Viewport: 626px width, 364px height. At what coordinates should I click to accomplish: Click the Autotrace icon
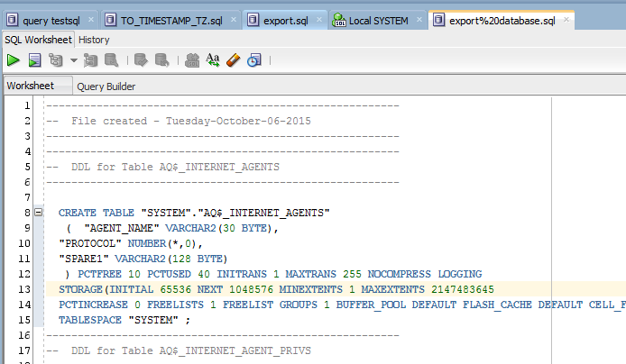click(x=90, y=60)
